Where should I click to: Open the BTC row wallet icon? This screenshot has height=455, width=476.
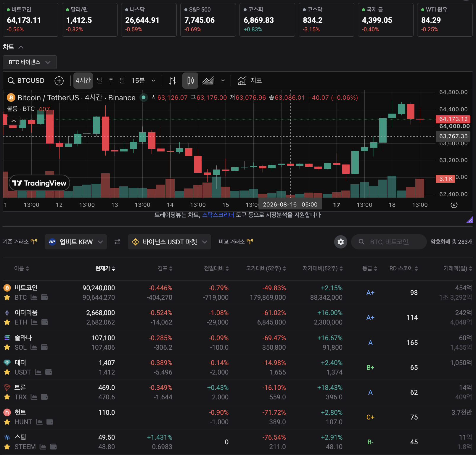click(44, 297)
